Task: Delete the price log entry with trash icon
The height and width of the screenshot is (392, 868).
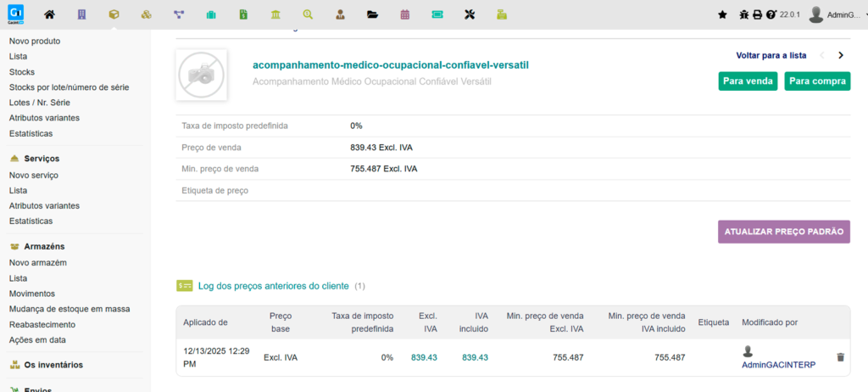Action: click(x=840, y=357)
